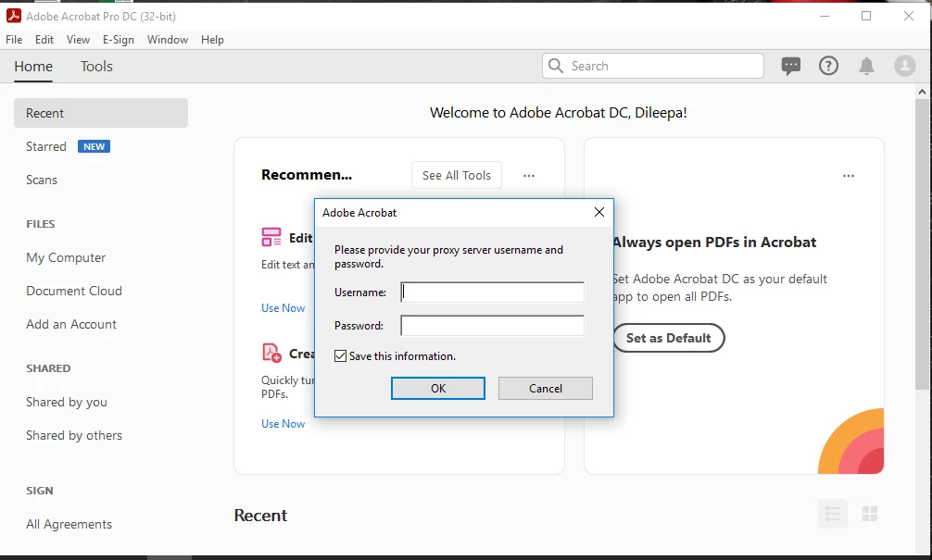932x560 pixels.
Task: Uncheck Save this information checkbox
Action: coord(340,355)
